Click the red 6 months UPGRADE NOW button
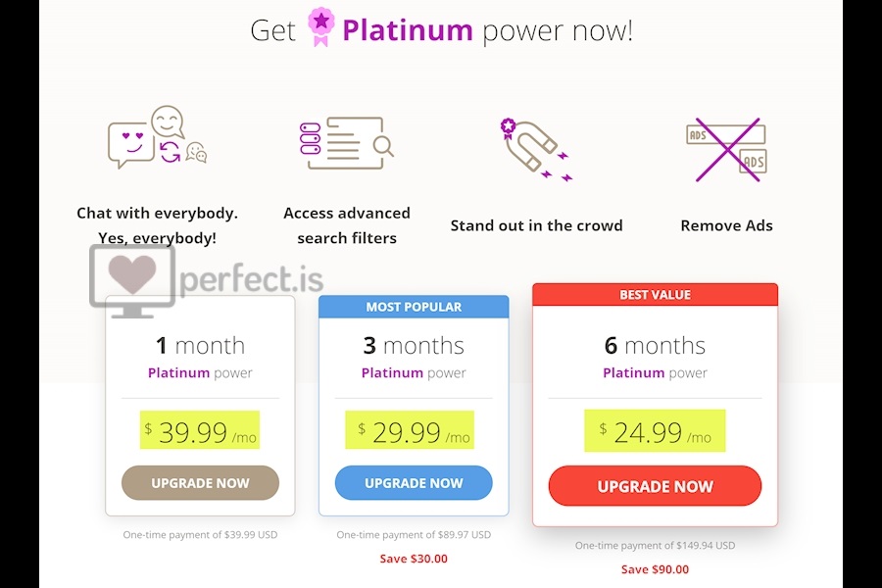Screen dimensions: 882x588 (655, 486)
